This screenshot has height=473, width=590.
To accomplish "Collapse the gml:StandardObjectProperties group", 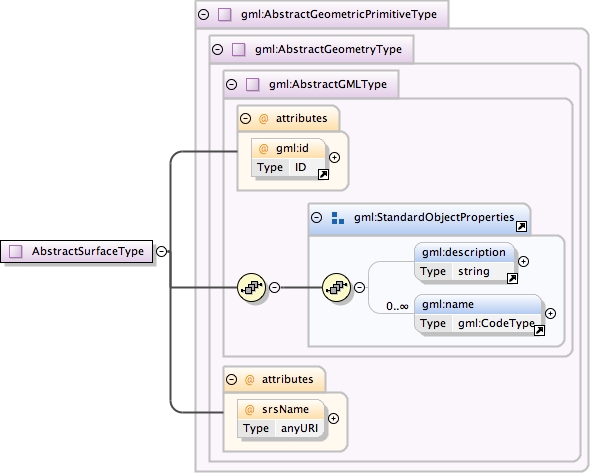I will pos(317,217).
